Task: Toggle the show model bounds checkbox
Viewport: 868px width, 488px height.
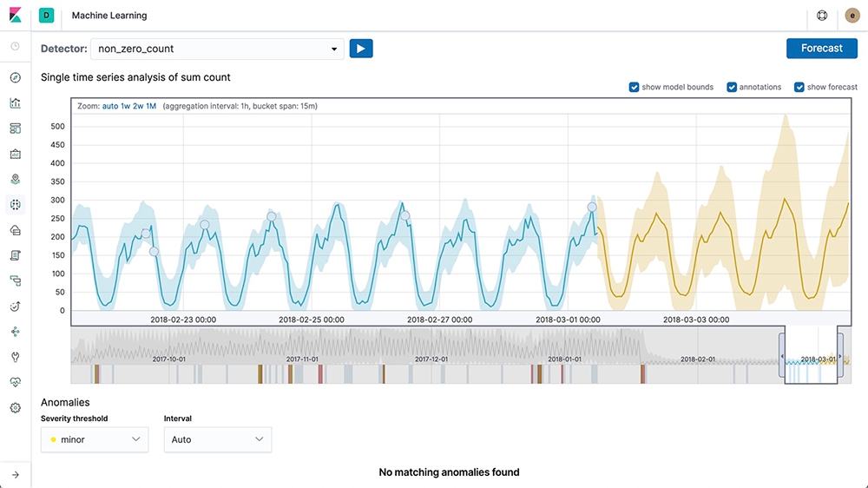Action: (x=634, y=87)
